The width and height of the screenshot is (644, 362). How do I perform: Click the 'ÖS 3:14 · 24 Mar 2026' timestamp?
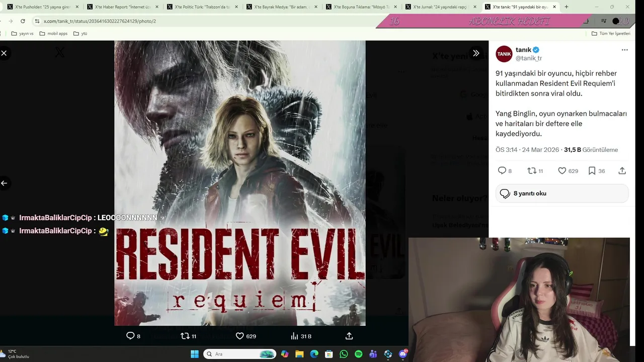tap(527, 150)
